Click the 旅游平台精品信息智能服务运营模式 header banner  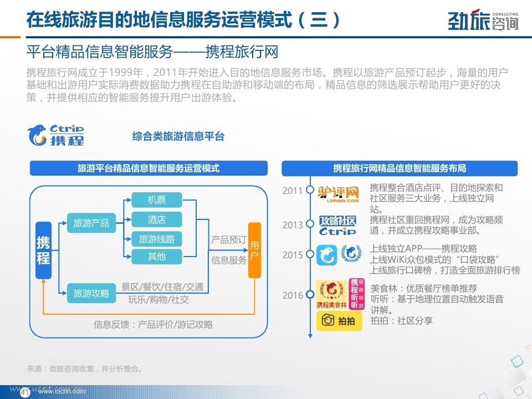tap(149, 168)
